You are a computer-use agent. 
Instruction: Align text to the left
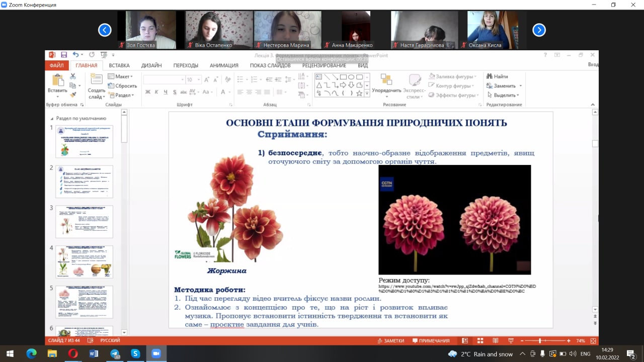tap(240, 92)
